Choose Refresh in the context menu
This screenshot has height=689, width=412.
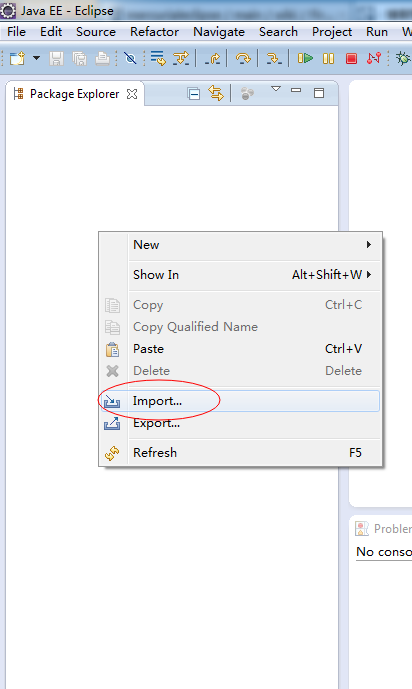[240, 453]
